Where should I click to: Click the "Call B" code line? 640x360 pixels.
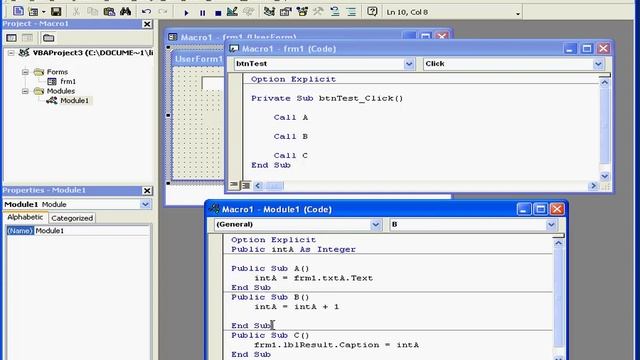click(x=291, y=136)
